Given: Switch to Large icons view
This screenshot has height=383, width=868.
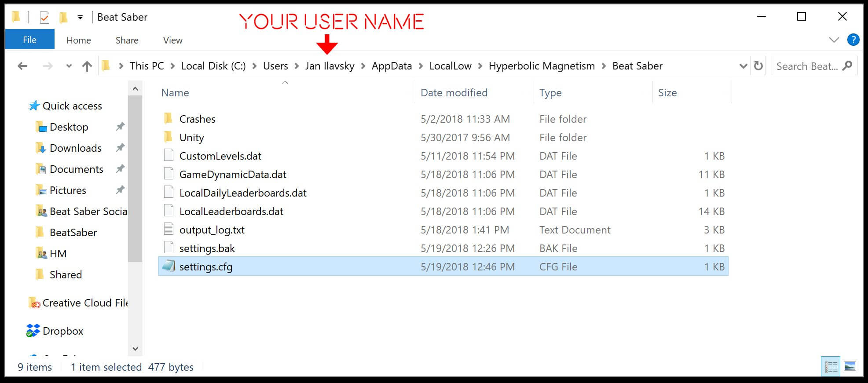Looking at the screenshot, I should click(850, 366).
